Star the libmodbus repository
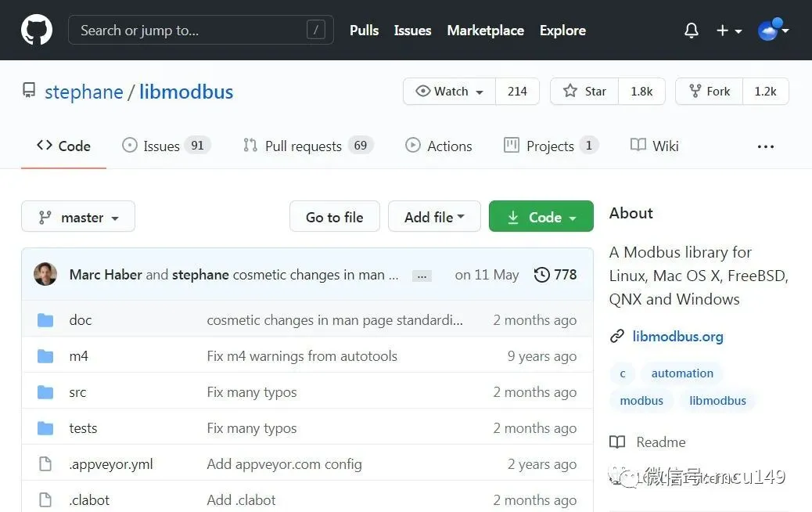 584,92
